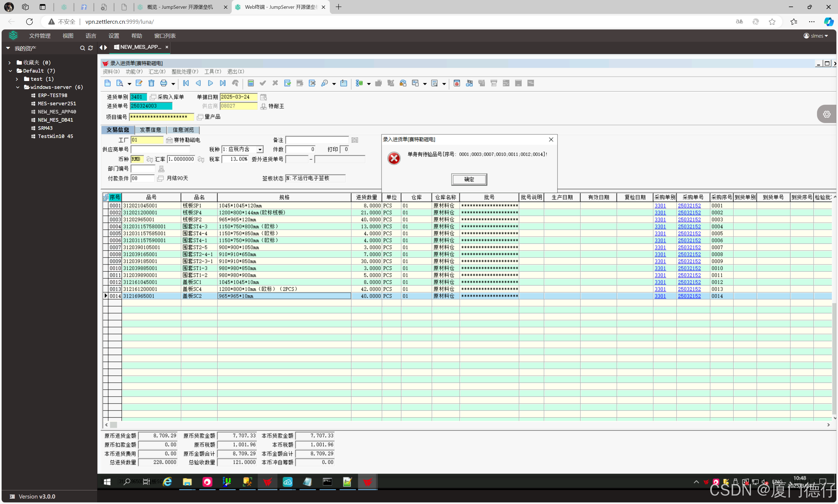Select the SRM43 asset

[x=45, y=128]
